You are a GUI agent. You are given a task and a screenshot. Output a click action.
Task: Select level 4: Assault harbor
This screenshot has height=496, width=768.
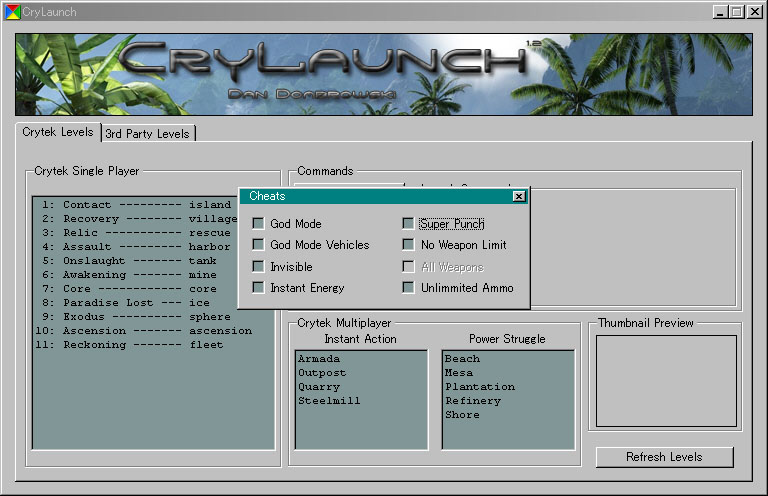(136, 247)
